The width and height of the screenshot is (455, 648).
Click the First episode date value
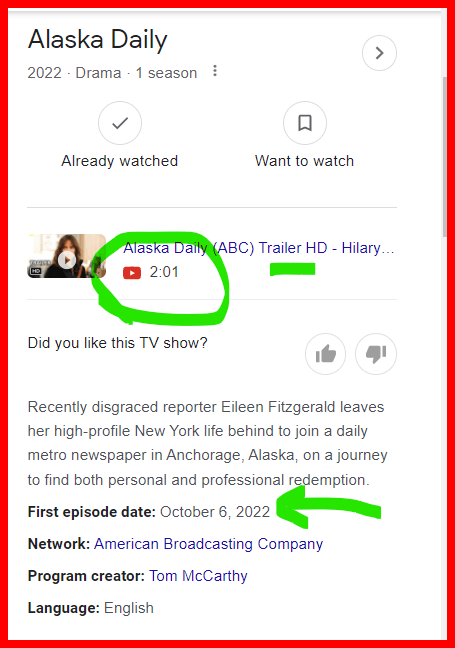coord(215,512)
